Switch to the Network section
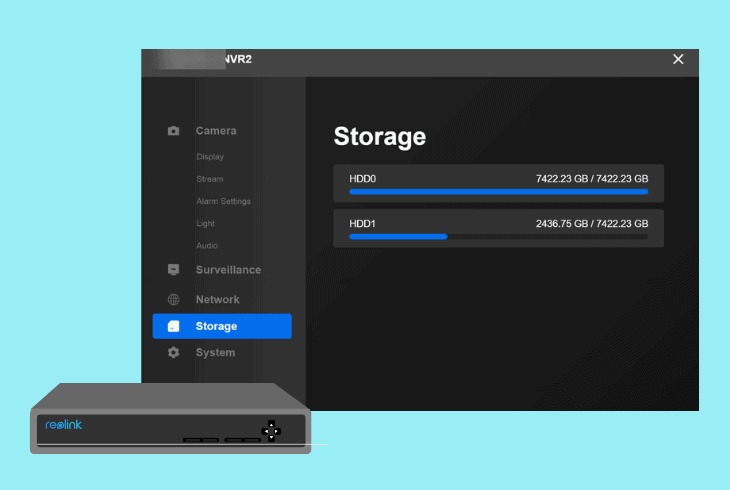 click(217, 299)
